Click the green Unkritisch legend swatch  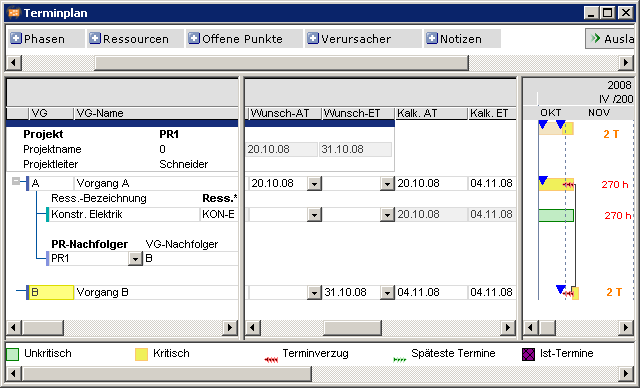tap(13, 354)
